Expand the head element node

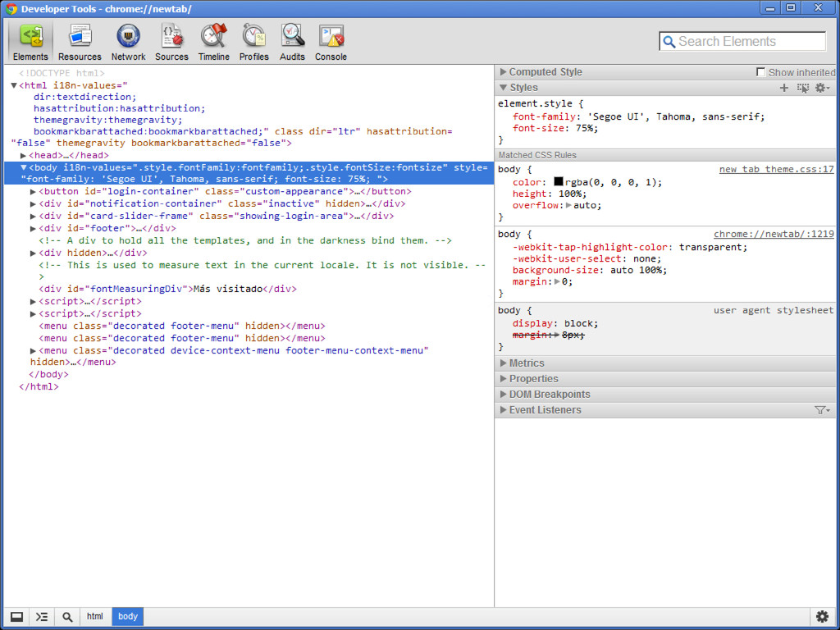(x=23, y=155)
